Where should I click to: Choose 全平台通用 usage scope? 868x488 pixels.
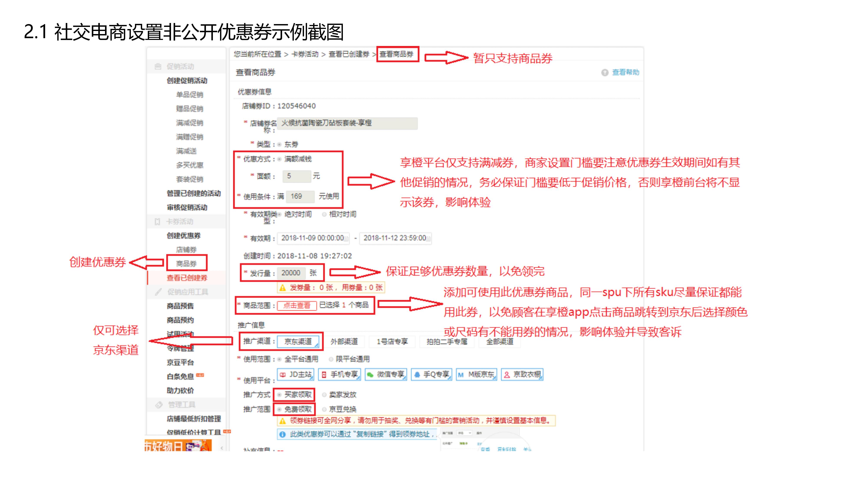pos(279,359)
